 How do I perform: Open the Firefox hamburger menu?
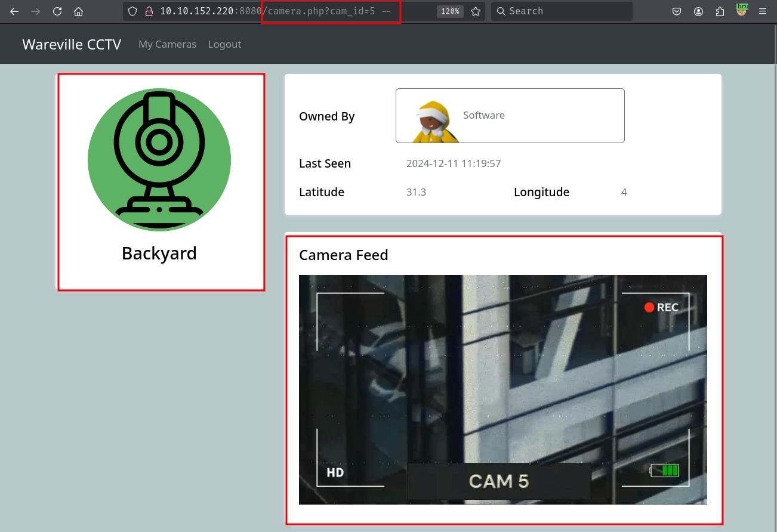(x=763, y=11)
